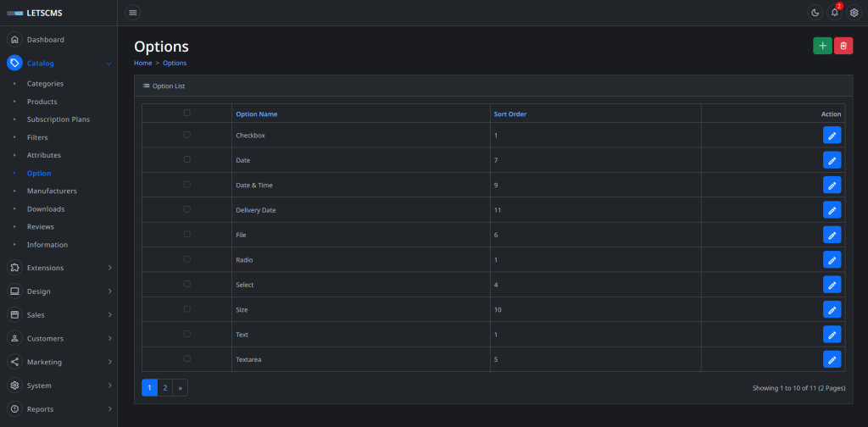Edit the Delivery Date option
Viewport: 868px width, 427px height.
click(832, 210)
